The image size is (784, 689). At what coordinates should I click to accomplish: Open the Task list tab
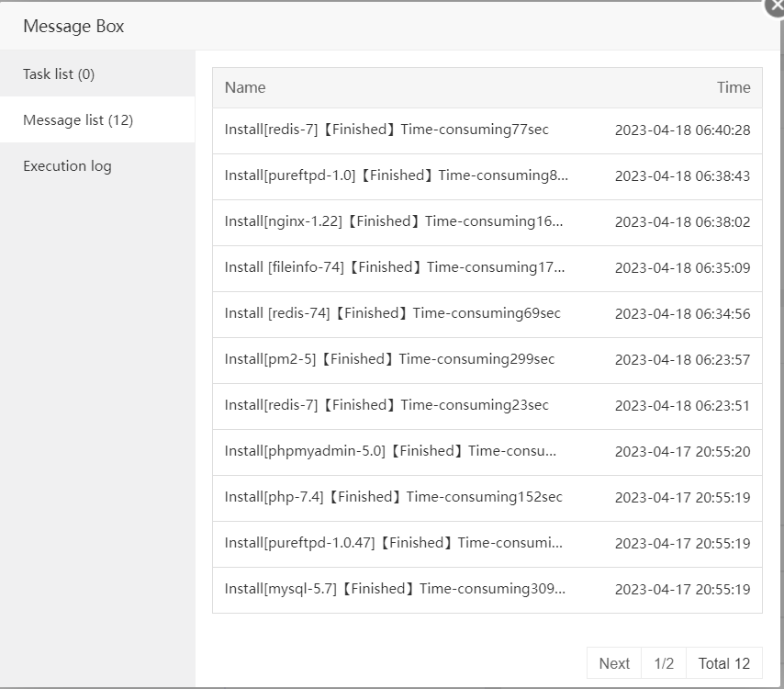(59, 74)
